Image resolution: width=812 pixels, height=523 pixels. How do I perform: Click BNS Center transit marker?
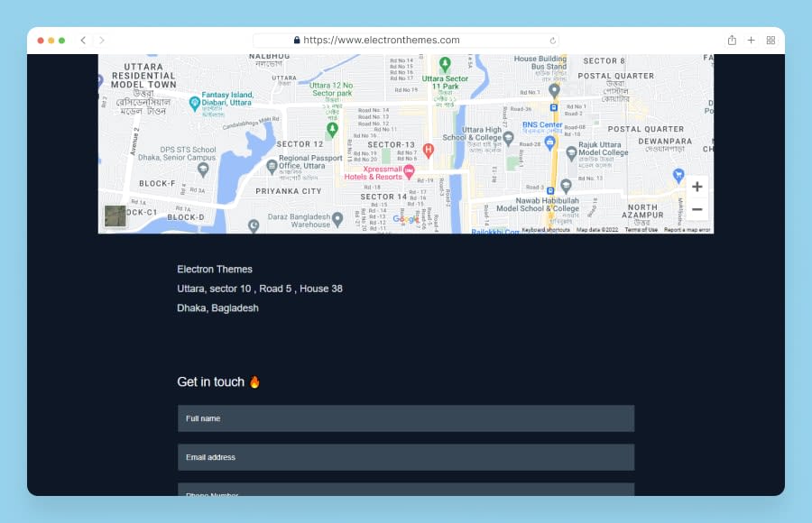point(550,142)
